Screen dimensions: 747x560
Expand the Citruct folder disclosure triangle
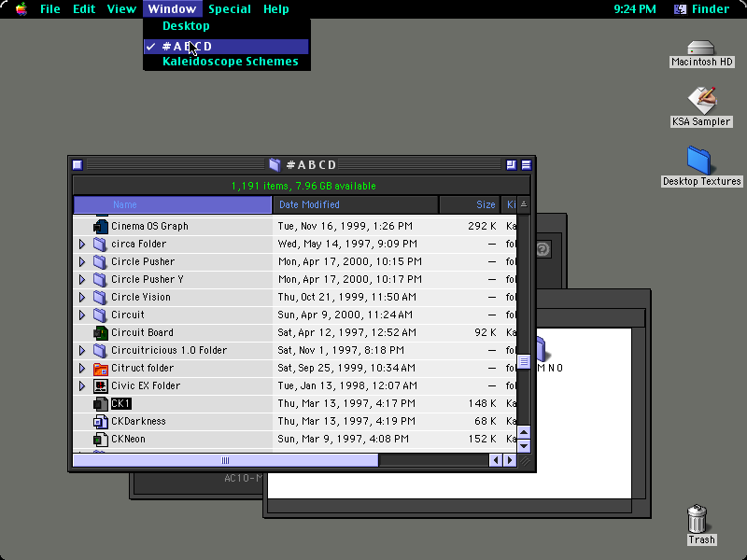pyautogui.click(x=82, y=368)
